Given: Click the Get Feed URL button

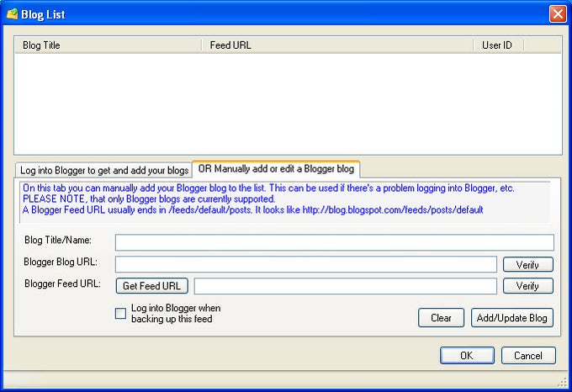Looking at the screenshot, I should [x=151, y=286].
